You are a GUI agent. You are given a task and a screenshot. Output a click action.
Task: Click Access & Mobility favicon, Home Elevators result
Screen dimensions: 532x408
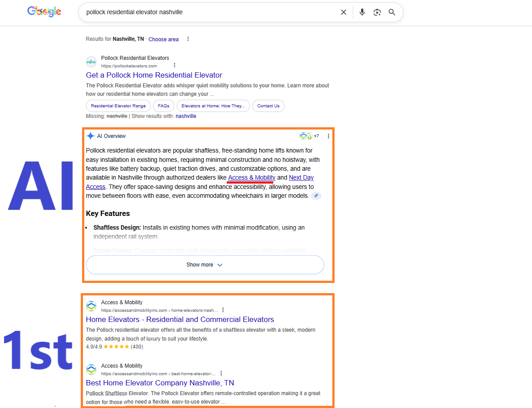click(91, 306)
